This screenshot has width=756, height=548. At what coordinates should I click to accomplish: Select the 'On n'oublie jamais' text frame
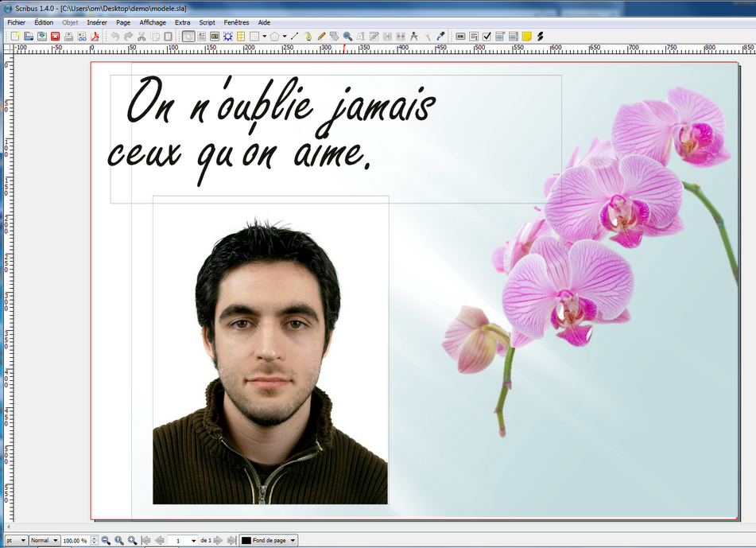(x=335, y=139)
